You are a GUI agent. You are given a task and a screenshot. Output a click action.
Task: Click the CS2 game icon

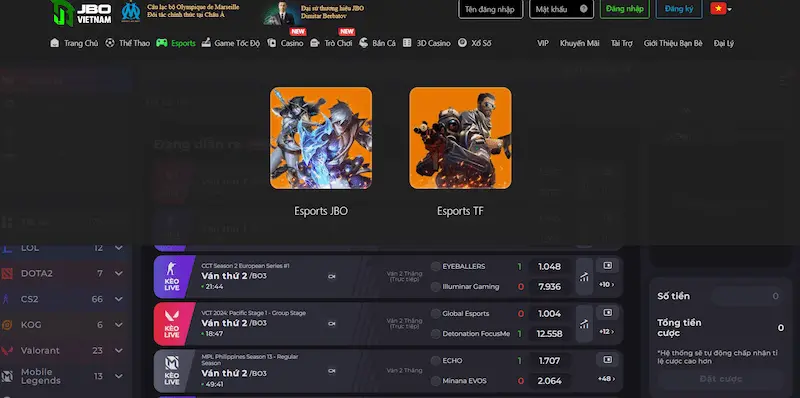coord(7,299)
